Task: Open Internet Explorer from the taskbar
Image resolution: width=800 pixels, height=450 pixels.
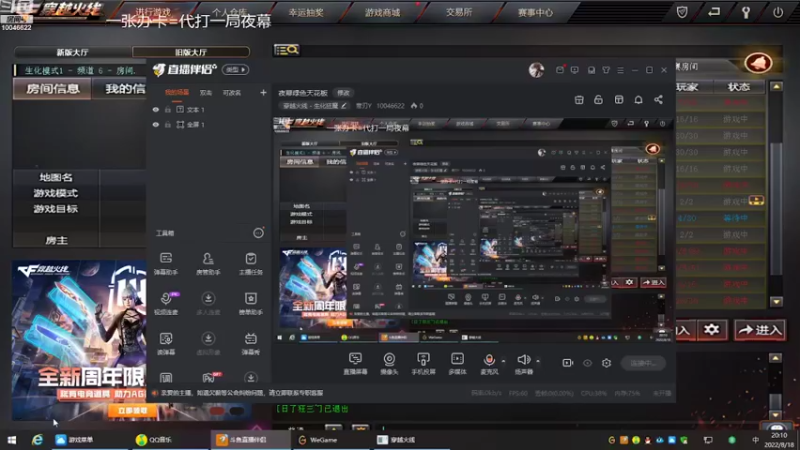Action: pyautogui.click(x=37, y=440)
